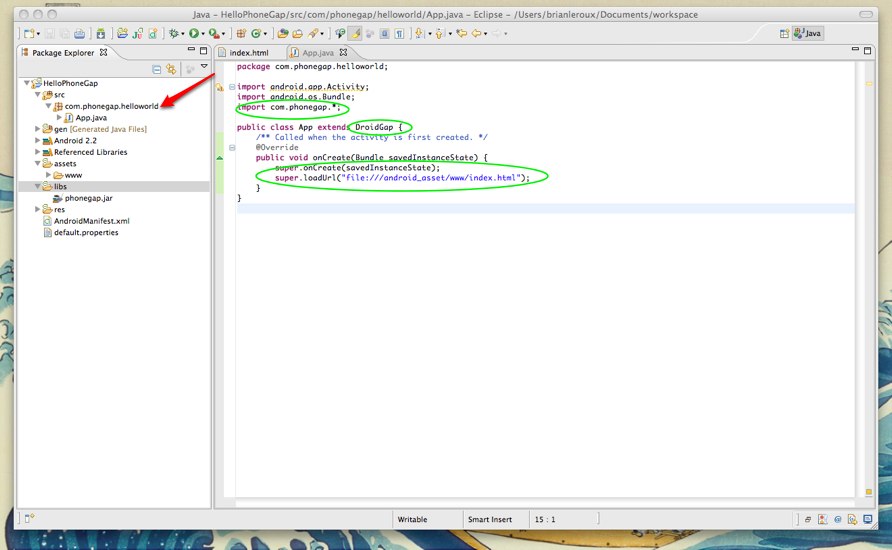Toggle Show Whitespace Characters pilcrow icon

click(x=399, y=34)
